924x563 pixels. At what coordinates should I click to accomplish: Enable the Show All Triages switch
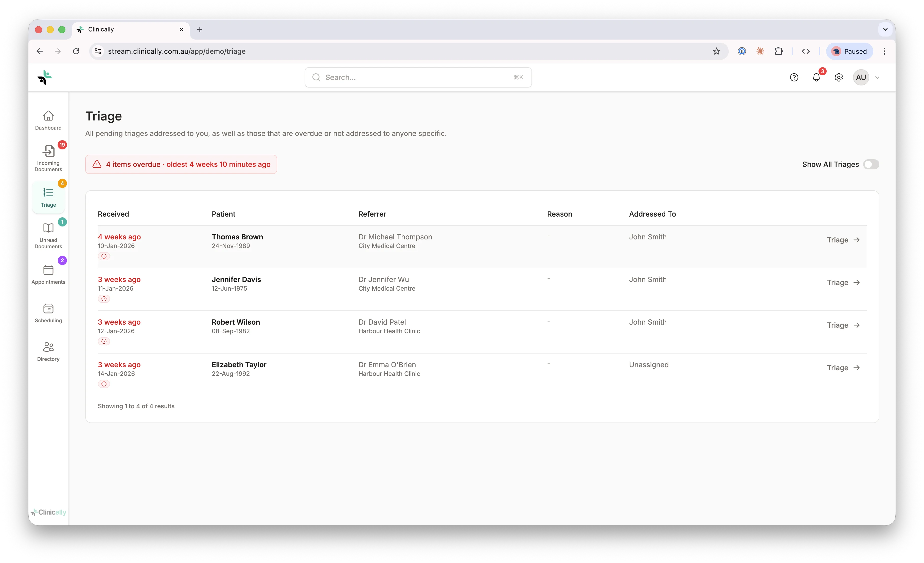(x=871, y=164)
